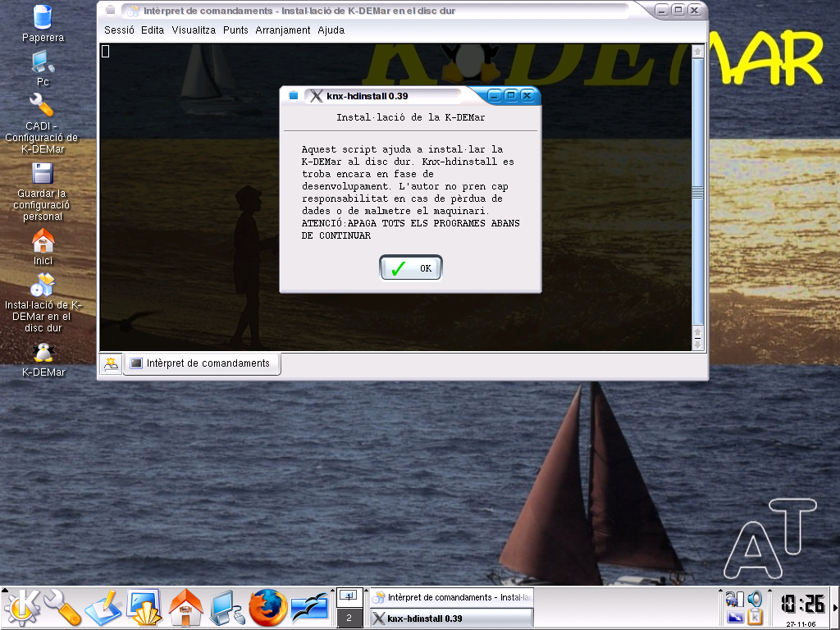Switch to knx-hdinstall 0.39 taskbar entry
Image resolution: width=840 pixels, height=630 pixels.
click(451, 619)
